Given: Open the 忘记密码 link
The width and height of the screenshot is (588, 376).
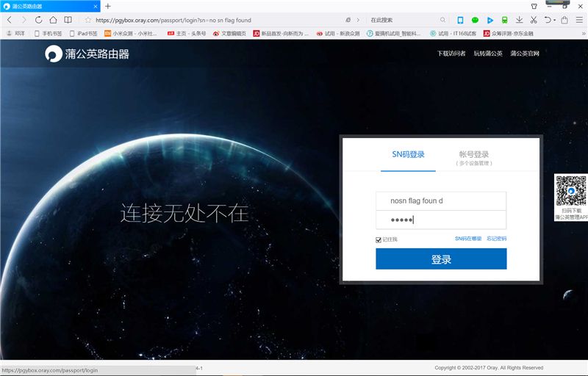Looking at the screenshot, I should [x=497, y=239].
